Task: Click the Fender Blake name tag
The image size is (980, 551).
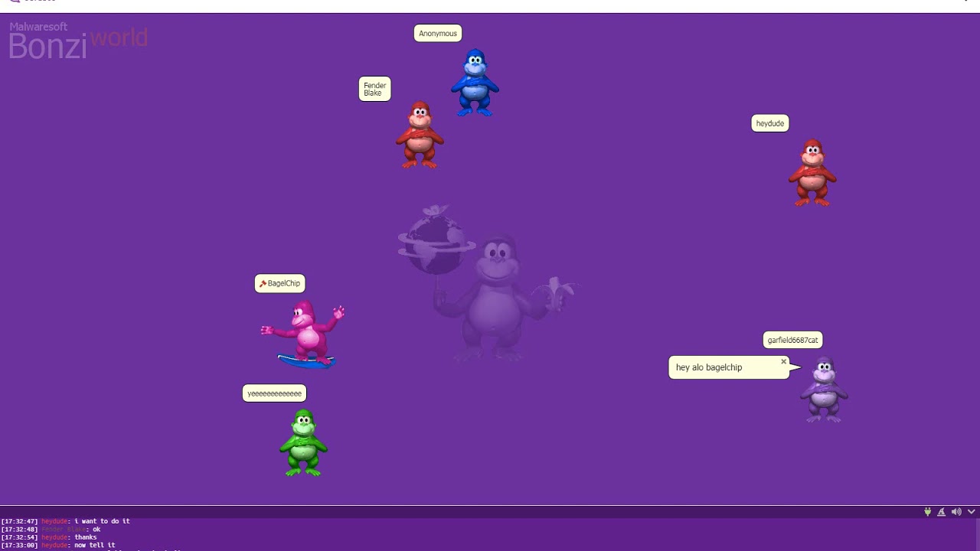Action: click(x=375, y=89)
